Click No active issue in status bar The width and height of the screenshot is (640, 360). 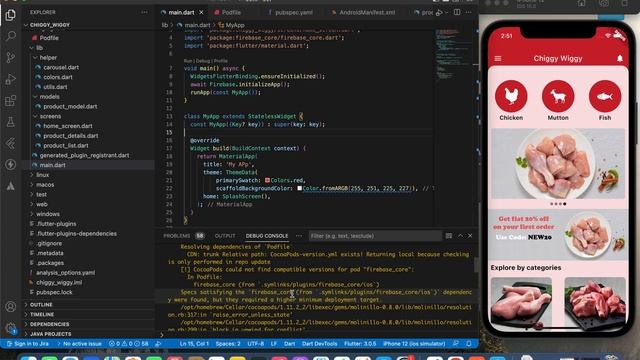click(79, 344)
